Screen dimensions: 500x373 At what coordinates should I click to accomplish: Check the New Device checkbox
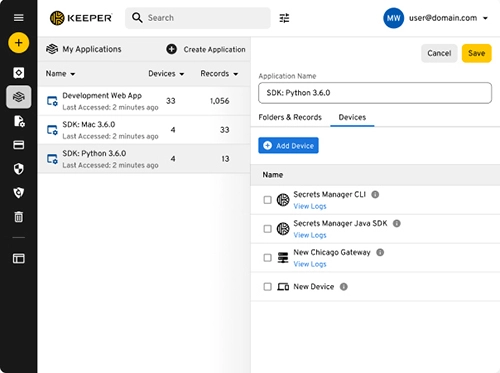coord(267,287)
